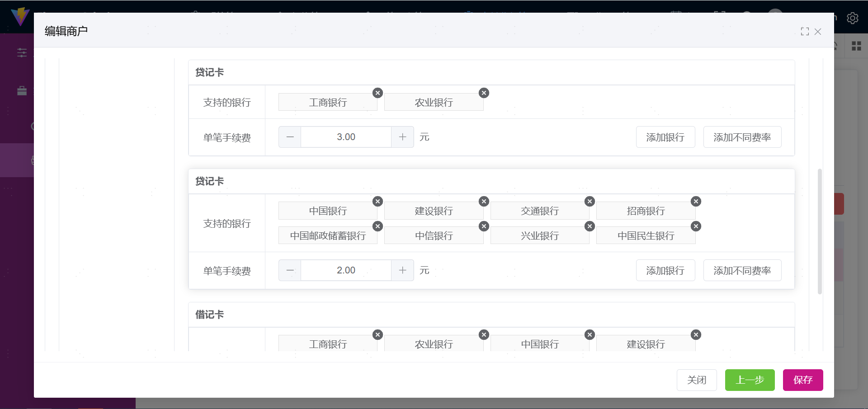Select the 中国民生银行 tag
Image resolution: width=868 pixels, height=409 pixels.
[x=646, y=235]
